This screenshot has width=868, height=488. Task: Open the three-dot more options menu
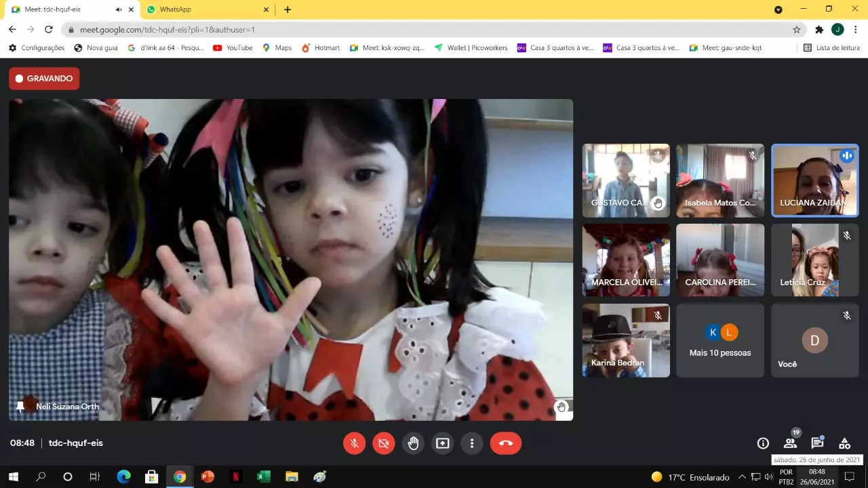coord(472,443)
